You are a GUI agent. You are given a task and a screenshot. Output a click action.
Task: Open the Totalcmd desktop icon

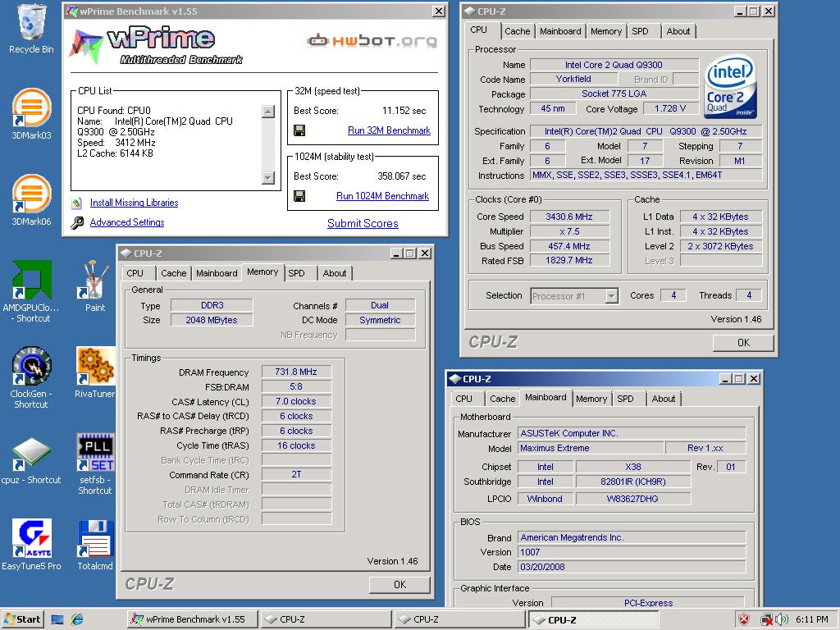pyautogui.click(x=95, y=538)
